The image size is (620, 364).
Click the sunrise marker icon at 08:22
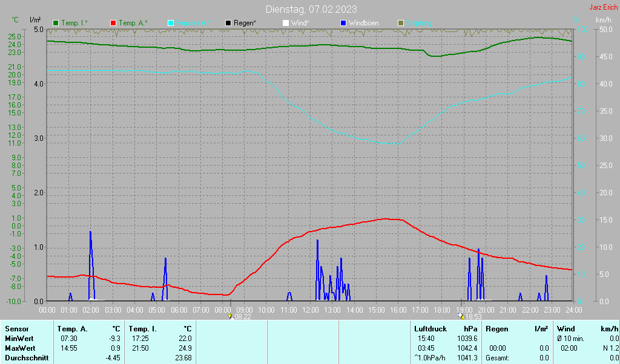(x=230, y=316)
